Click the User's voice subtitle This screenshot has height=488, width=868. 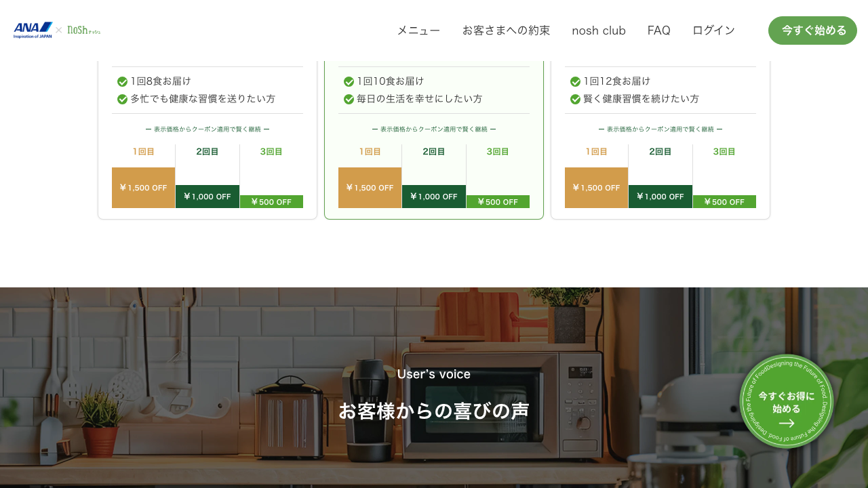[434, 374]
